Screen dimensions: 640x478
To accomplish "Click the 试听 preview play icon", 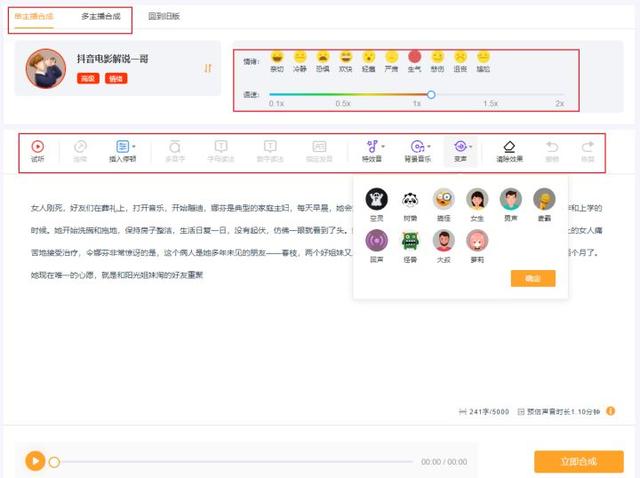I will pos(38,147).
